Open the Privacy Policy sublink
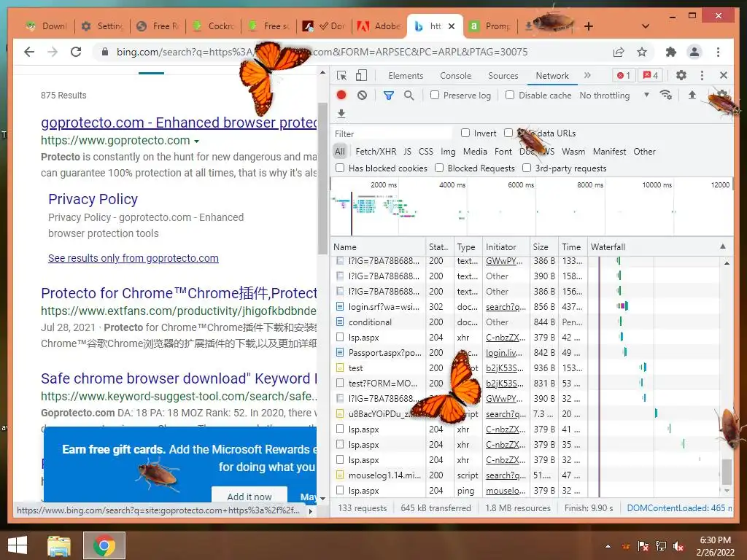This screenshot has height=560, width=747. pyautogui.click(x=93, y=199)
